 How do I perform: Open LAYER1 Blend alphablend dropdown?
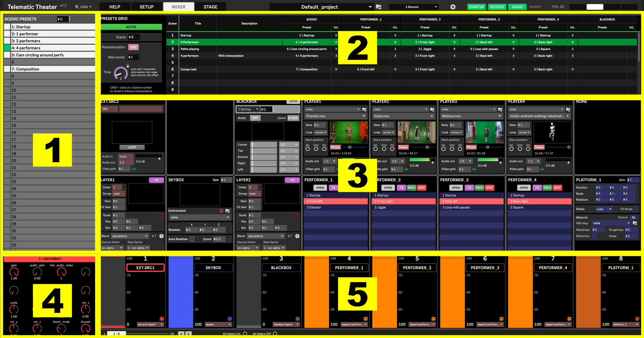coord(130,236)
